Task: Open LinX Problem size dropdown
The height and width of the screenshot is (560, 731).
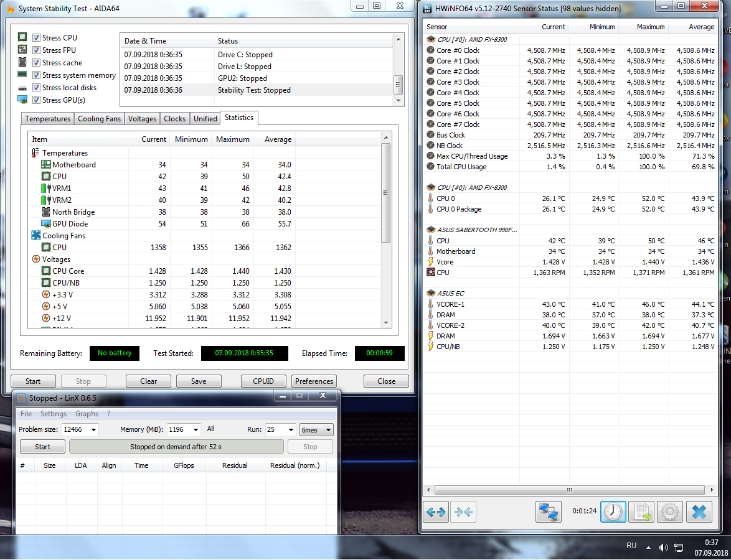Action: click(x=93, y=429)
